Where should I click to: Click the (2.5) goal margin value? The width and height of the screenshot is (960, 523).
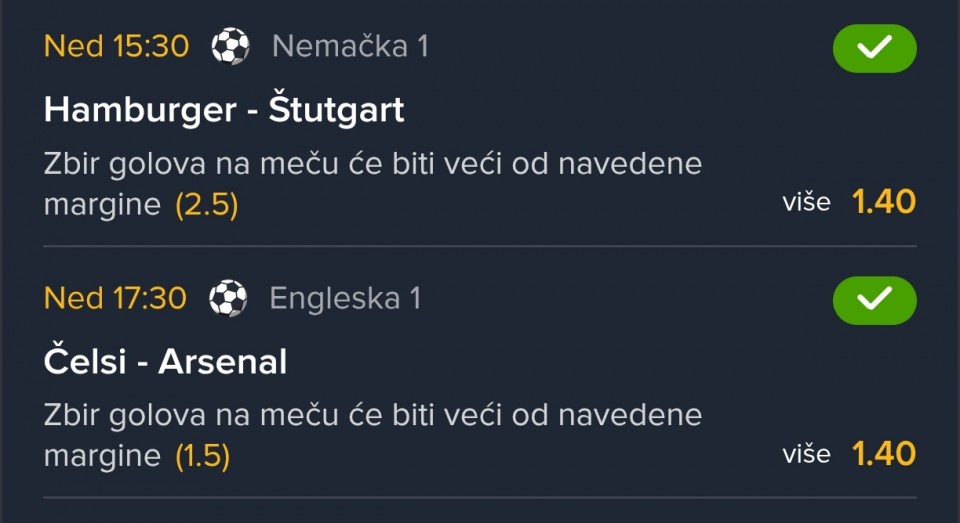point(206,205)
